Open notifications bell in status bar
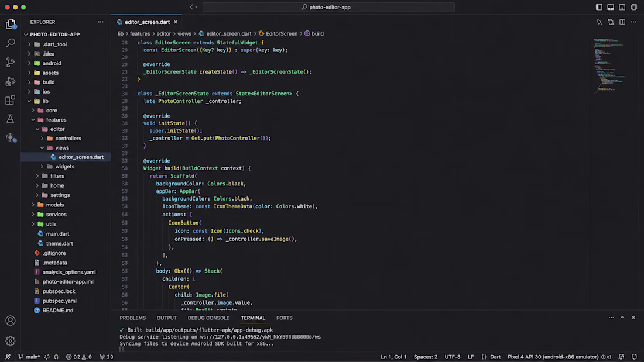644x362 pixels. tap(634, 357)
